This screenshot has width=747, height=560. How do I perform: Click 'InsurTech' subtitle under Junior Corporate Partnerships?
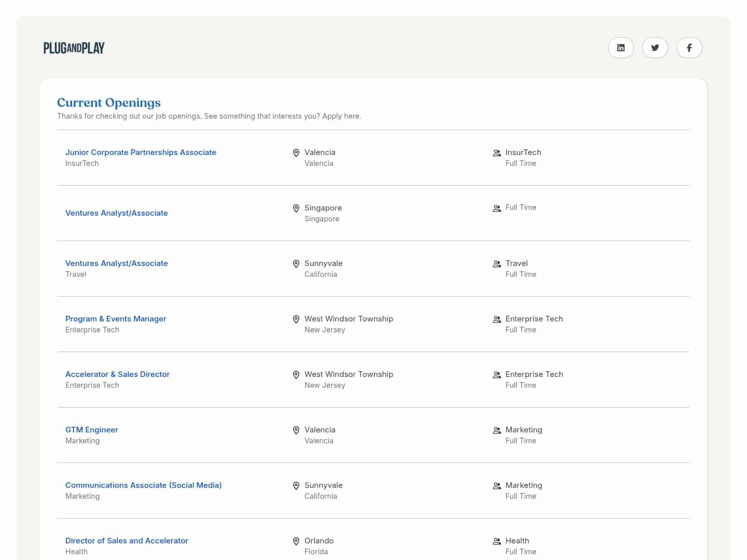[82, 163]
